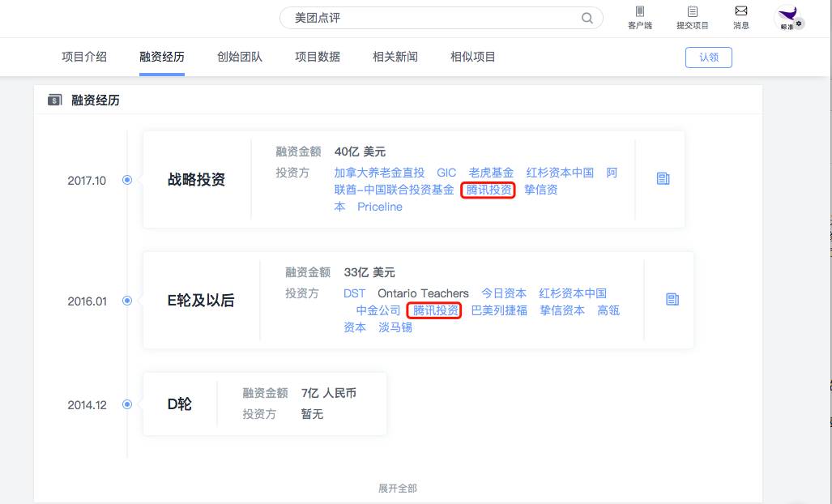Open 红杉资本中国 link in E轮及以后 round
Screen dimensions: 832x504
[573, 293]
